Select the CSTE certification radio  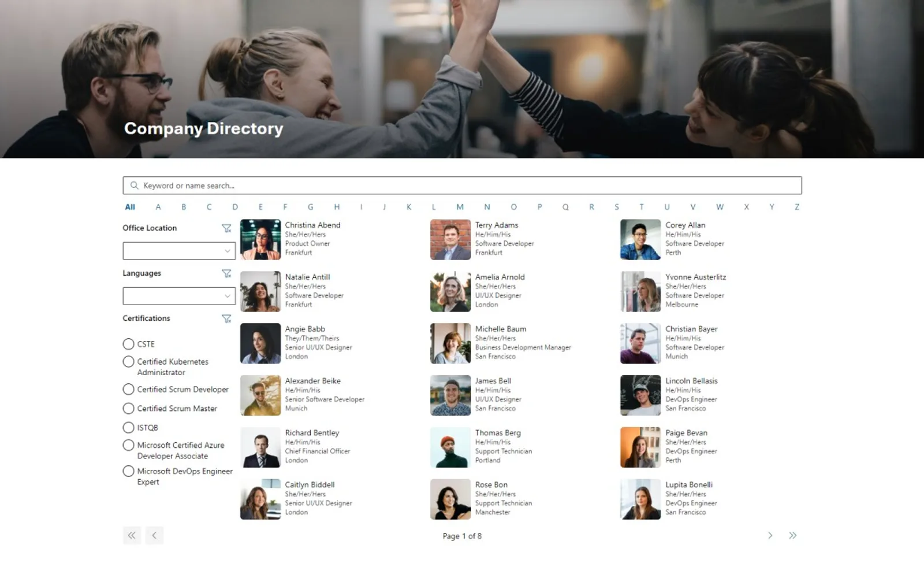coord(128,344)
